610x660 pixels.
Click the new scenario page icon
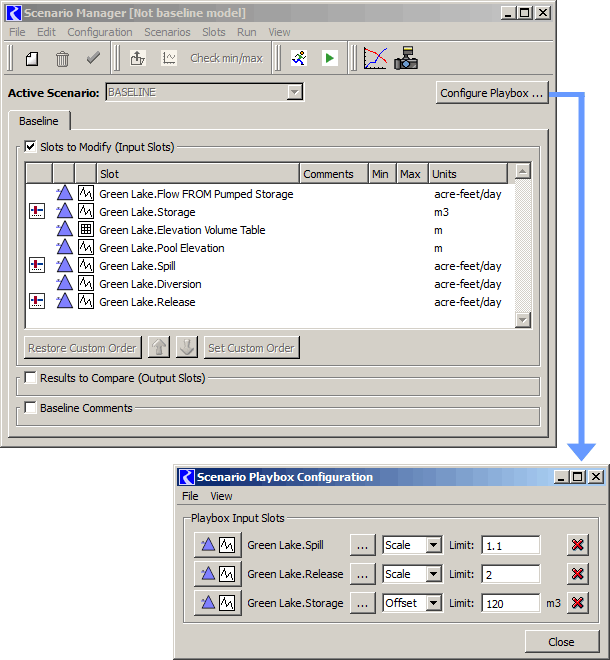(32, 59)
